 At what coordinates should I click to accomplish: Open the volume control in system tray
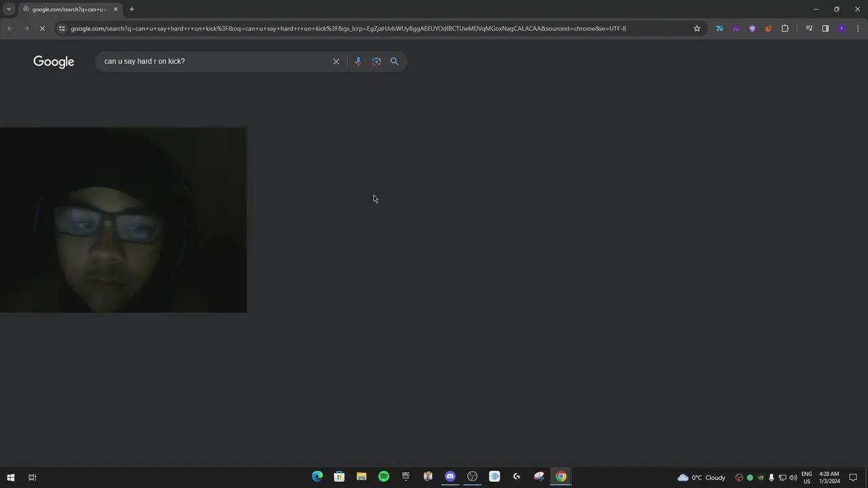[x=793, y=478]
